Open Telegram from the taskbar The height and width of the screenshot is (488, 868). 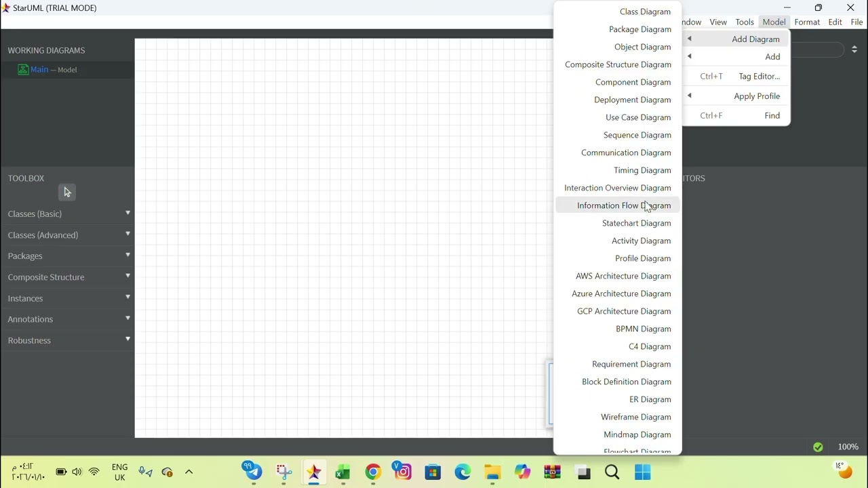pos(254,472)
